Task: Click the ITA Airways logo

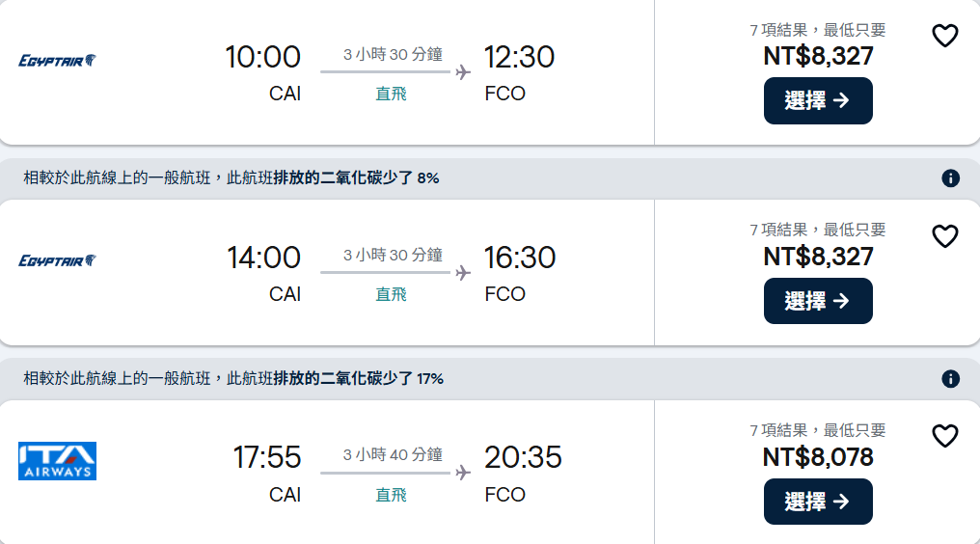Action: [58, 461]
